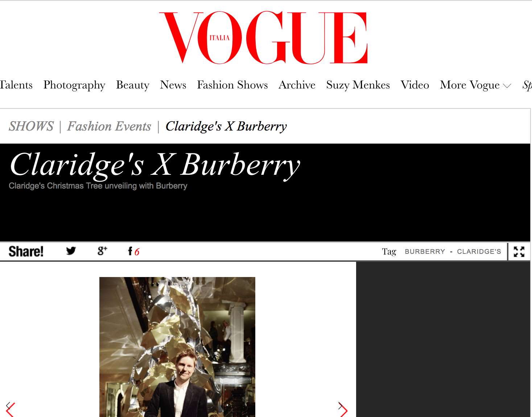Select the BURBERRY tag

[425, 252]
